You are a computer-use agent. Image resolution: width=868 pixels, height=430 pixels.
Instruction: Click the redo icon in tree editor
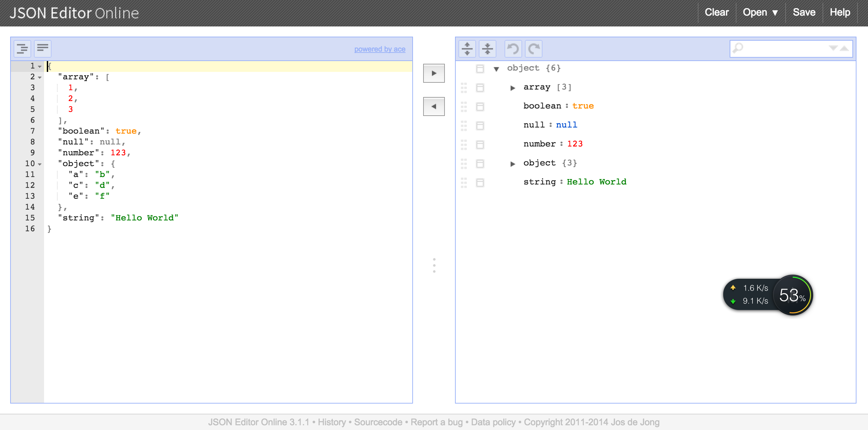tap(534, 49)
